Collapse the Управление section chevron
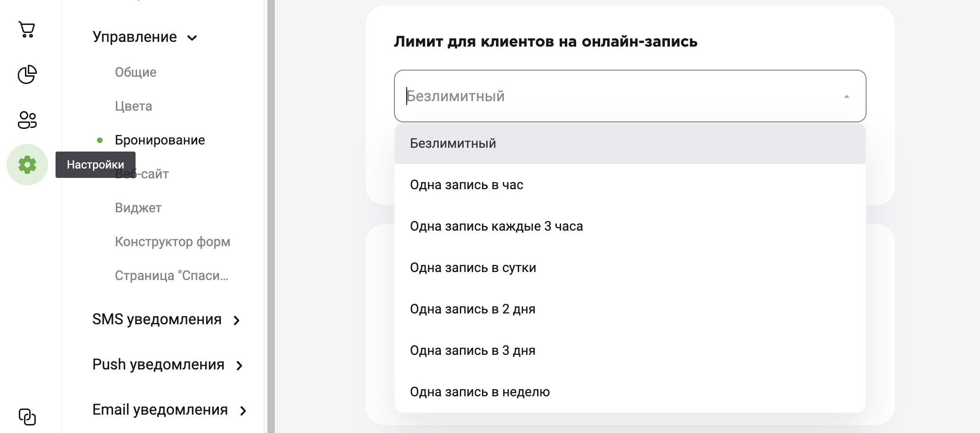The image size is (980, 433). (x=192, y=38)
